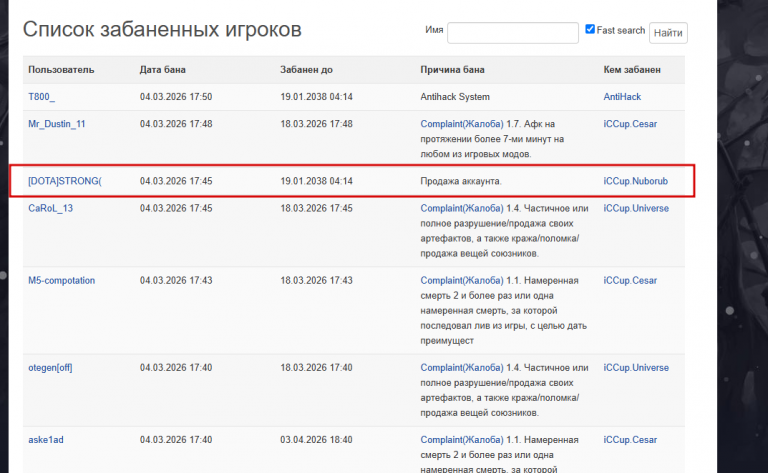Open aske1ad user link
The image size is (768, 473).
(46, 440)
